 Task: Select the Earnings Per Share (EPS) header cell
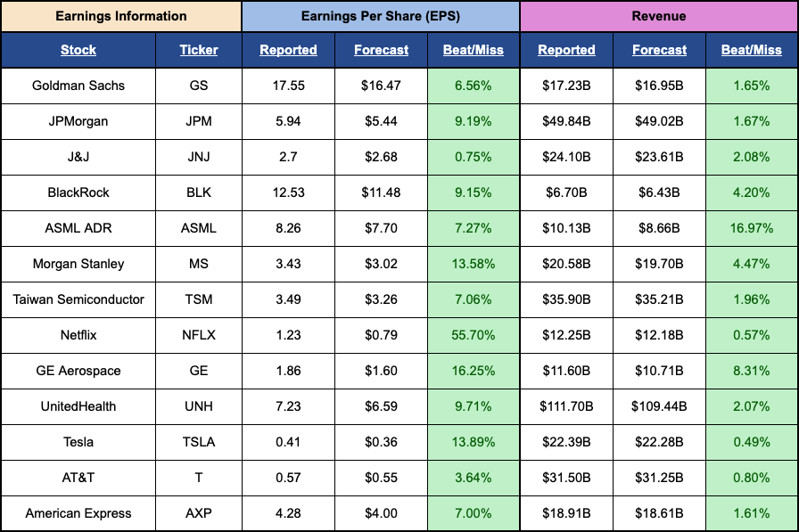point(381,16)
